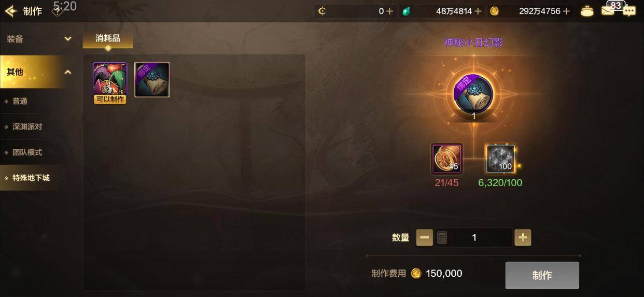Select the 普通 subcategory
This screenshot has width=644, height=297.
point(39,101)
